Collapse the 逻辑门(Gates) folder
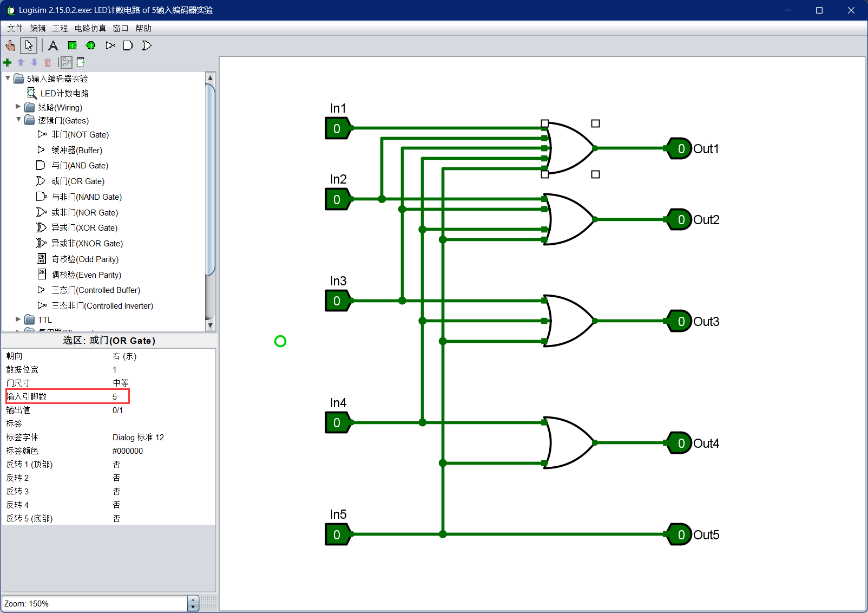868x613 pixels. (x=18, y=119)
